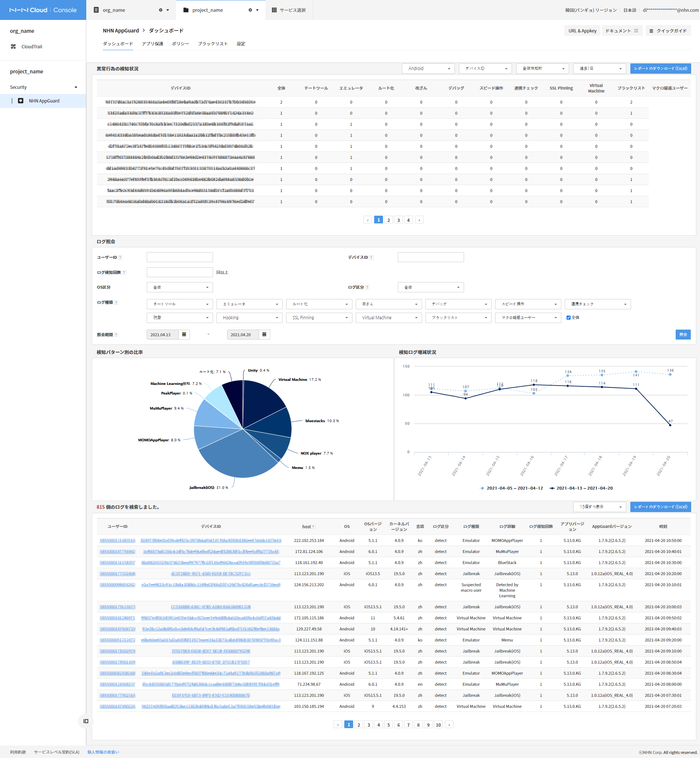Click the ユーザーID input field

pyautogui.click(x=180, y=258)
